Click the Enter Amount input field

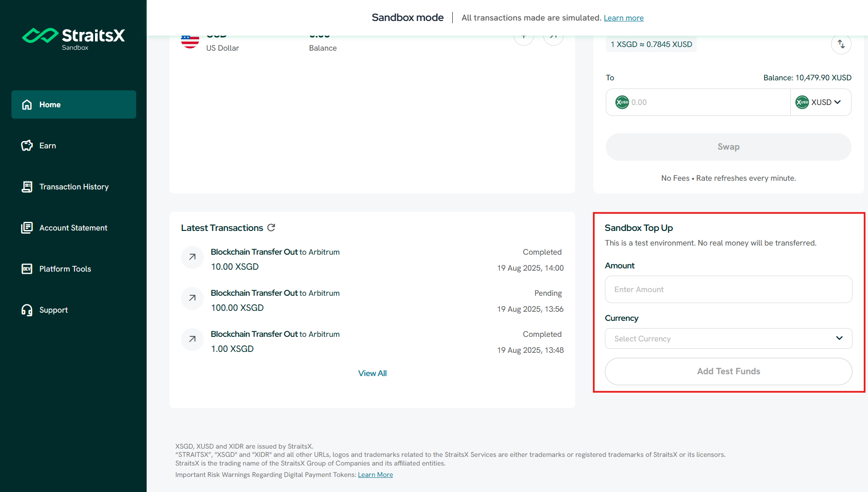tap(728, 289)
